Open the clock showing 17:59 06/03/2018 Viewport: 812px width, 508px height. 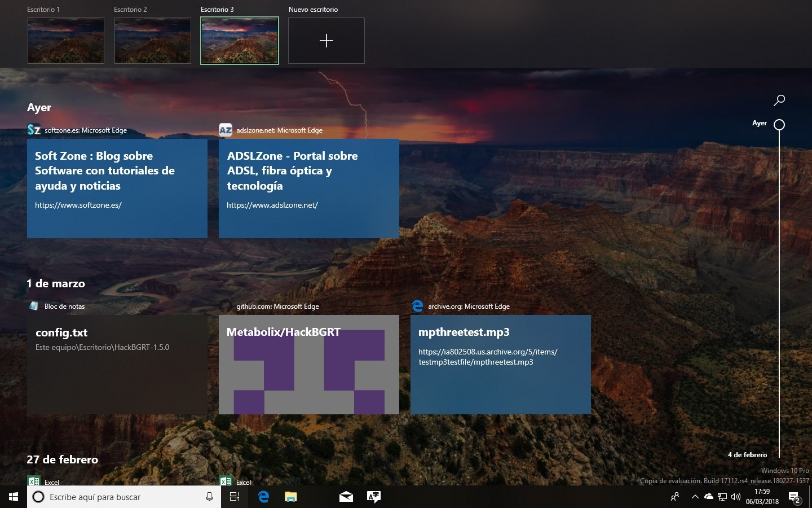tap(762, 497)
